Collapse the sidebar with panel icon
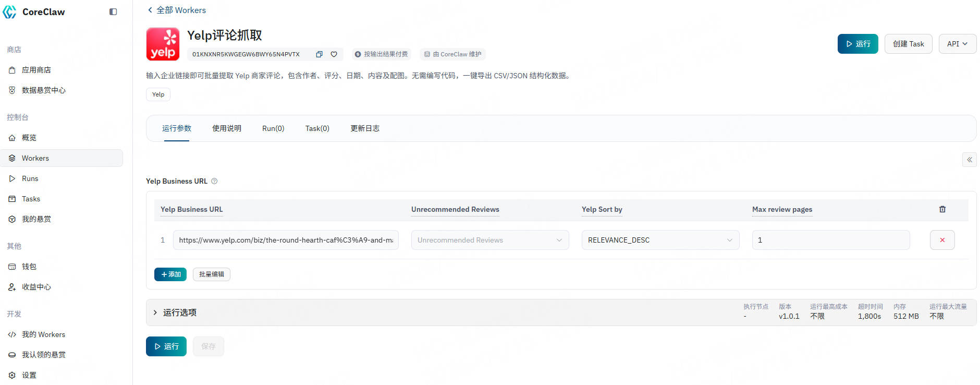Viewport: 980px width, 385px height. coord(113,12)
